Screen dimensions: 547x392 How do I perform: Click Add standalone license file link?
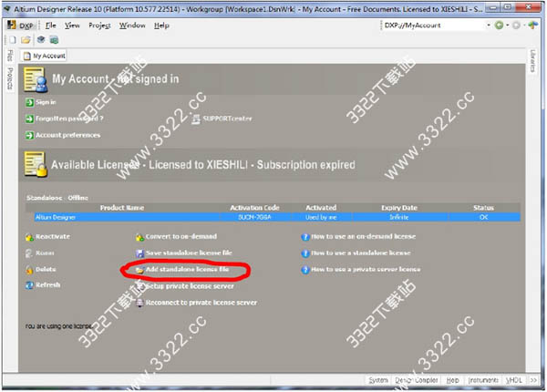pyautogui.click(x=187, y=269)
